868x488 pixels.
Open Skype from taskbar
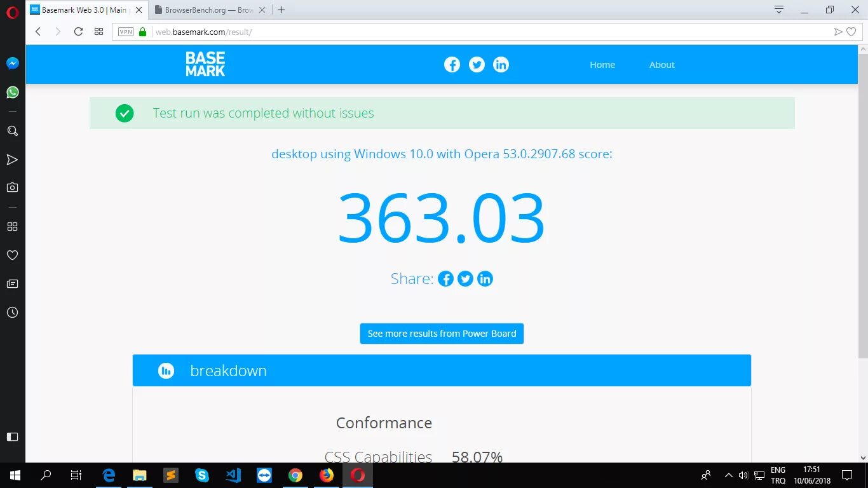pos(202,475)
